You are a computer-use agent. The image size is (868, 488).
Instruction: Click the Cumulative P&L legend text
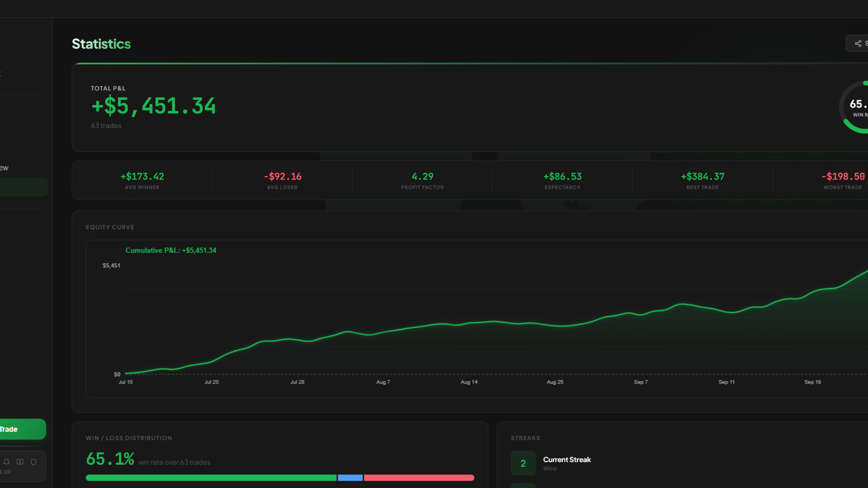pos(171,250)
